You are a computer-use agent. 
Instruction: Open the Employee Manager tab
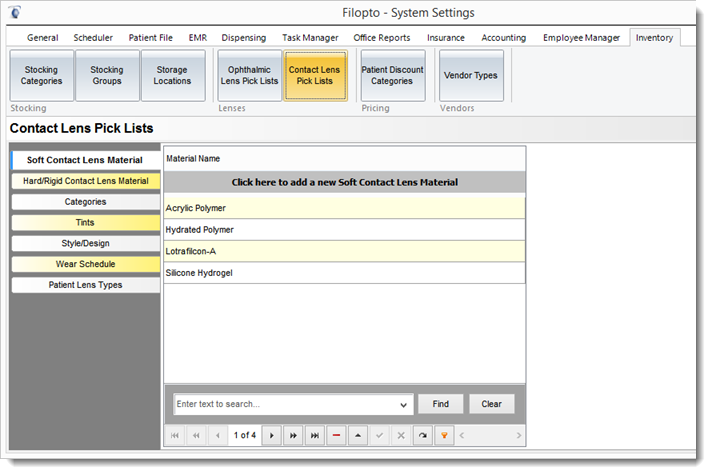pos(581,38)
